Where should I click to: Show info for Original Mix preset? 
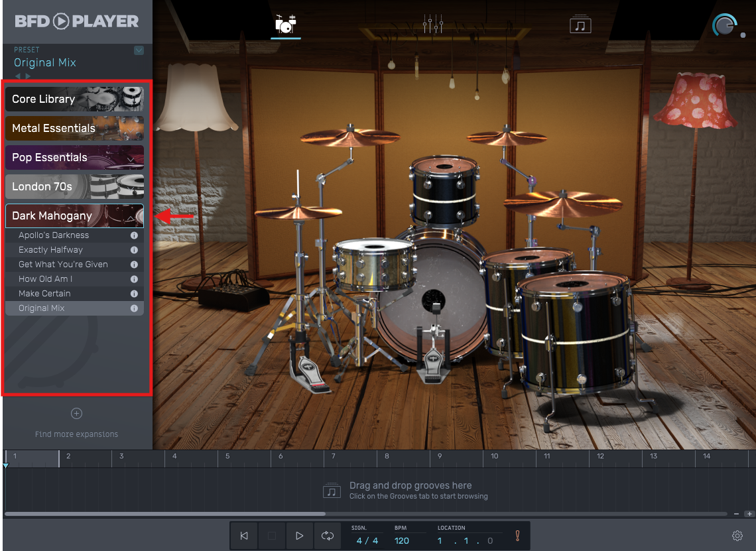134,308
